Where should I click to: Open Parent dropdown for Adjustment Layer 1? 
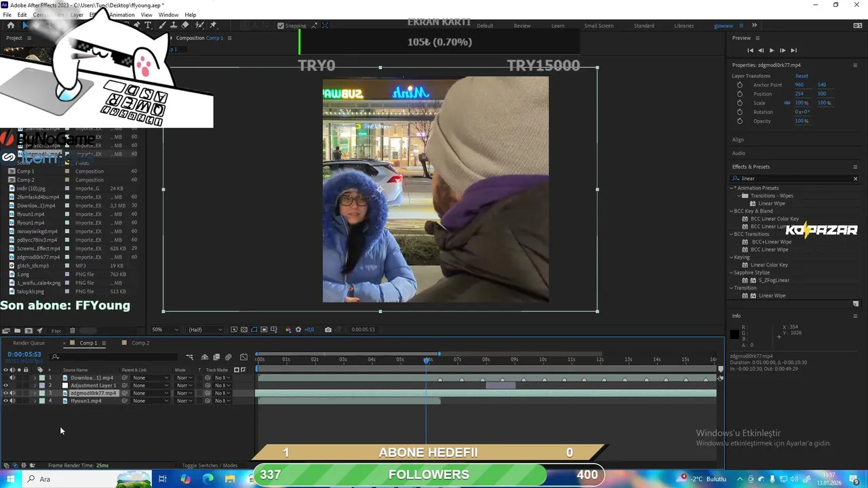coord(151,386)
